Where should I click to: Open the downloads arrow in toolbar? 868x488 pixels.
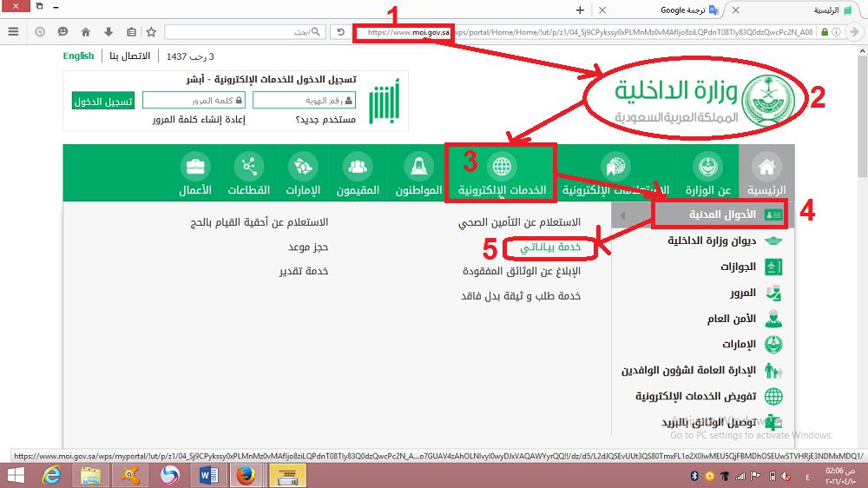click(x=108, y=32)
